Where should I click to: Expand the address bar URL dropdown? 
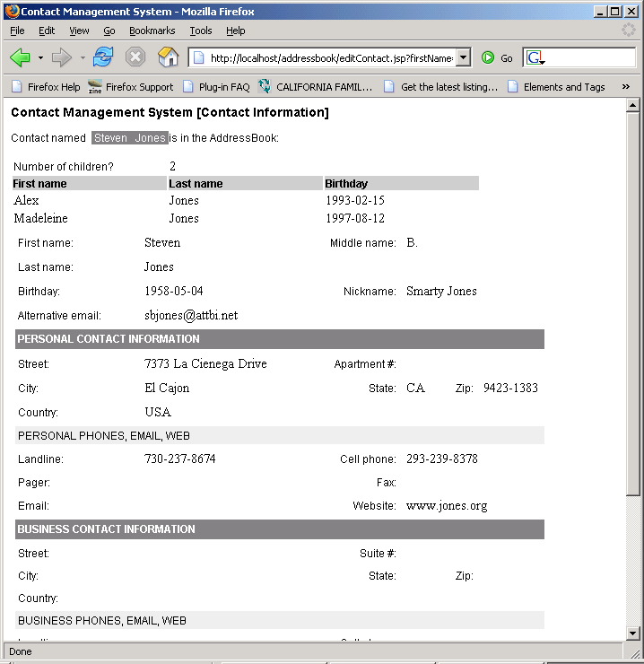click(x=463, y=57)
